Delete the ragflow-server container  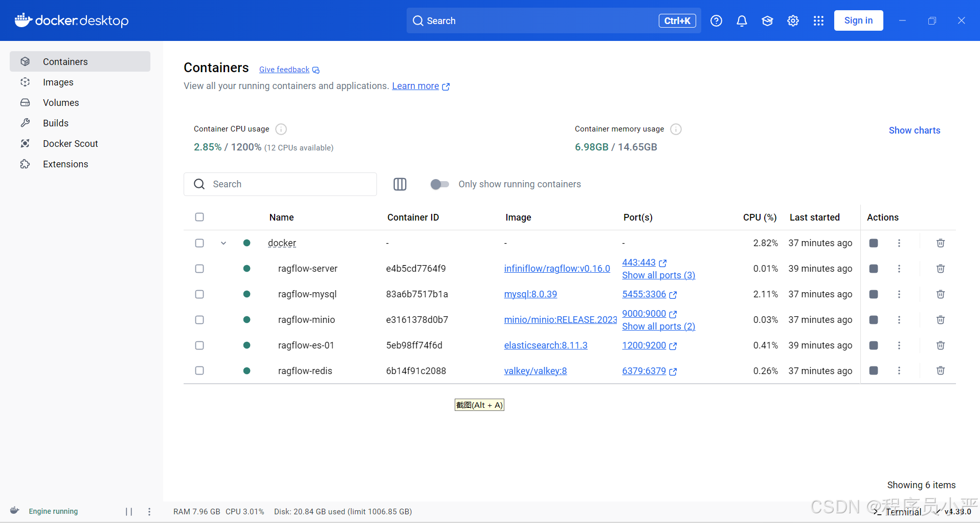tap(940, 269)
